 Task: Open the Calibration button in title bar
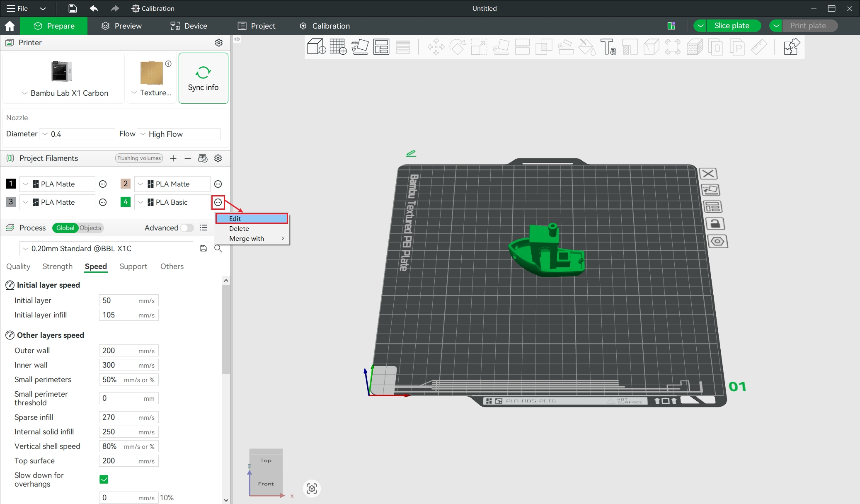click(x=153, y=8)
